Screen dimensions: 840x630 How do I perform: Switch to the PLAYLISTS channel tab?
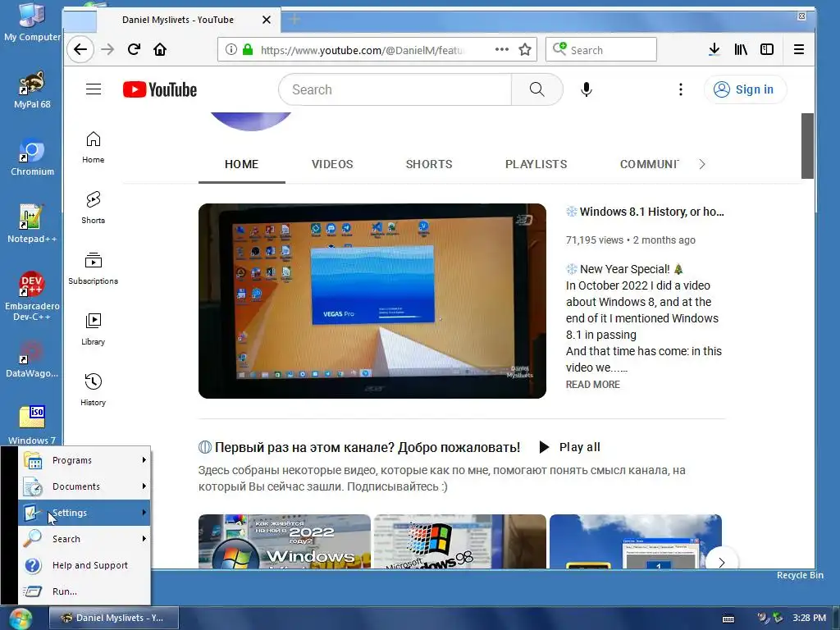tap(536, 164)
